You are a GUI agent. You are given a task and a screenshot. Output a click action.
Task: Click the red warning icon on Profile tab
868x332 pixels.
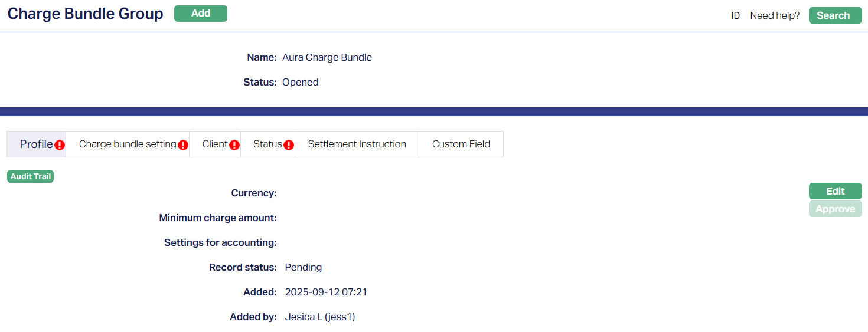coord(60,145)
